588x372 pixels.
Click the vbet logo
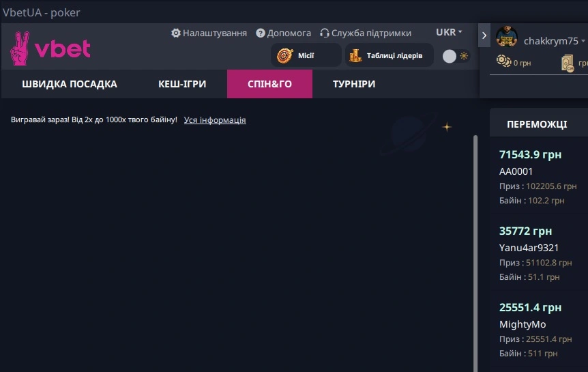point(50,48)
